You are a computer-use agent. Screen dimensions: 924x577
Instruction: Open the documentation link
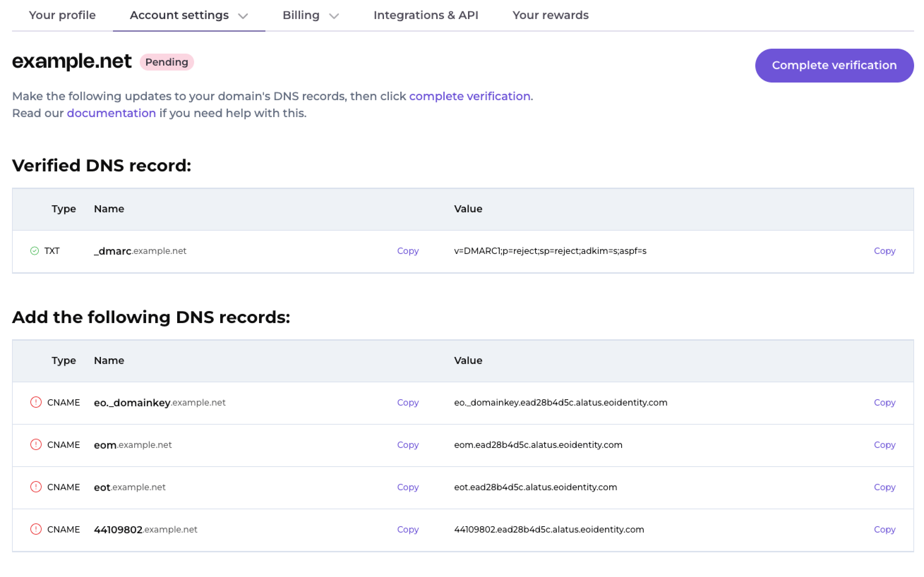click(x=111, y=113)
